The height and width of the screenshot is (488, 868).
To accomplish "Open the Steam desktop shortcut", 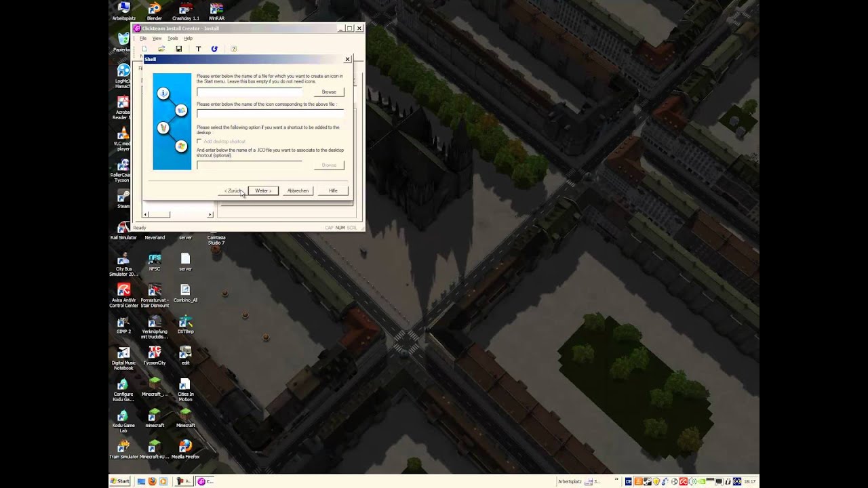I will click(x=123, y=199).
